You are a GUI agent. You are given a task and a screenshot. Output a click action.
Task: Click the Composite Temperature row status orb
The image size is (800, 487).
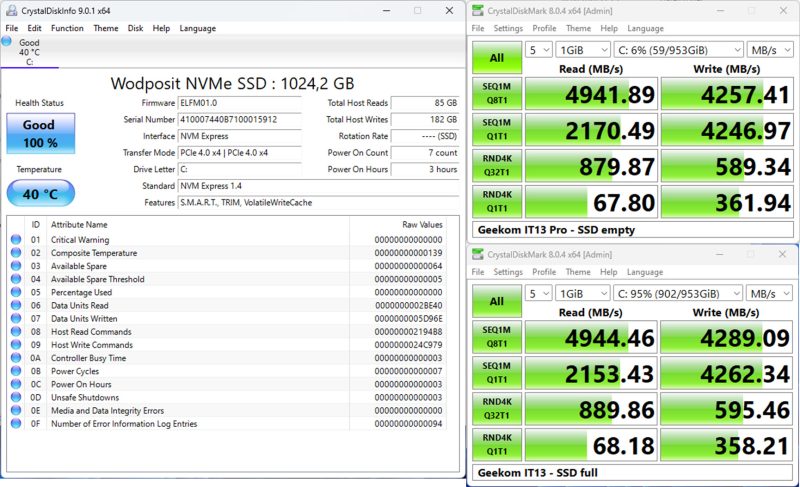click(x=15, y=253)
